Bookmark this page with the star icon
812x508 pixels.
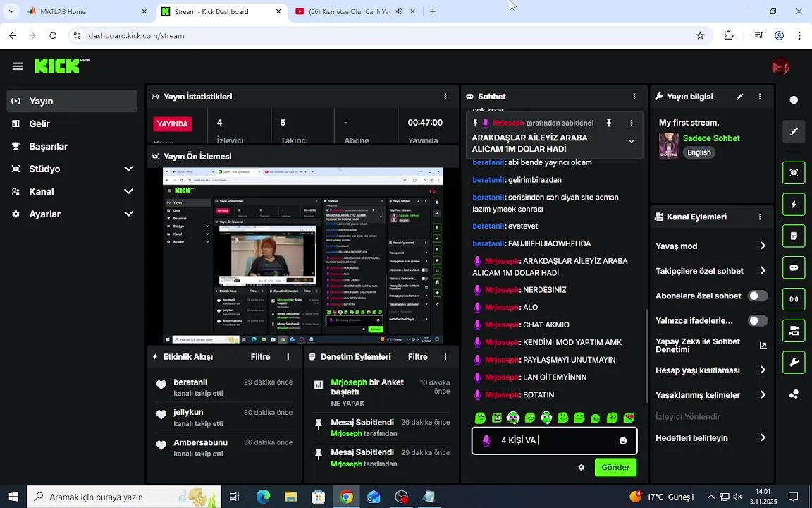click(x=700, y=35)
